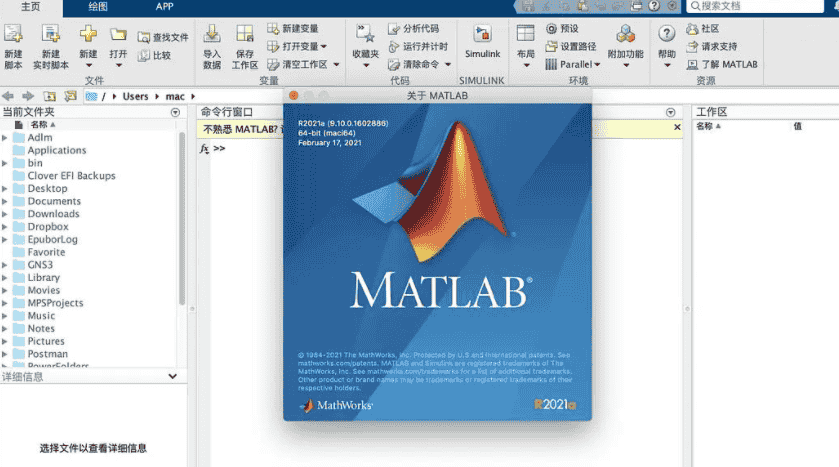Click the Favorites (收藏夹) icon
839x467 pixels.
[365, 34]
